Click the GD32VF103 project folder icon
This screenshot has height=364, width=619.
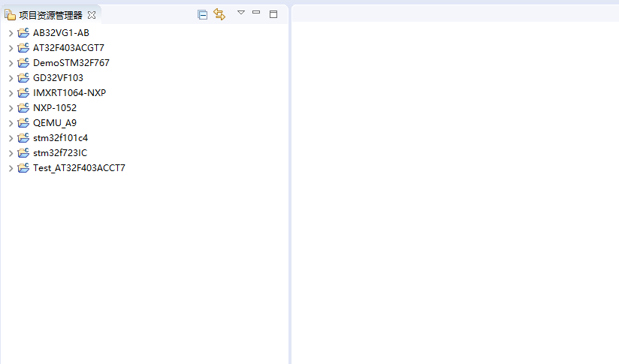point(24,78)
